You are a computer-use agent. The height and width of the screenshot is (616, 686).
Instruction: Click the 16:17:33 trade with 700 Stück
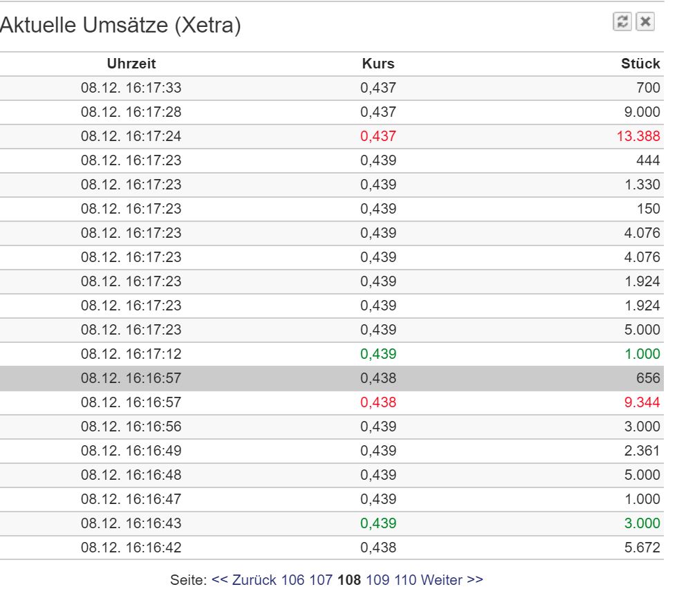point(332,88)
